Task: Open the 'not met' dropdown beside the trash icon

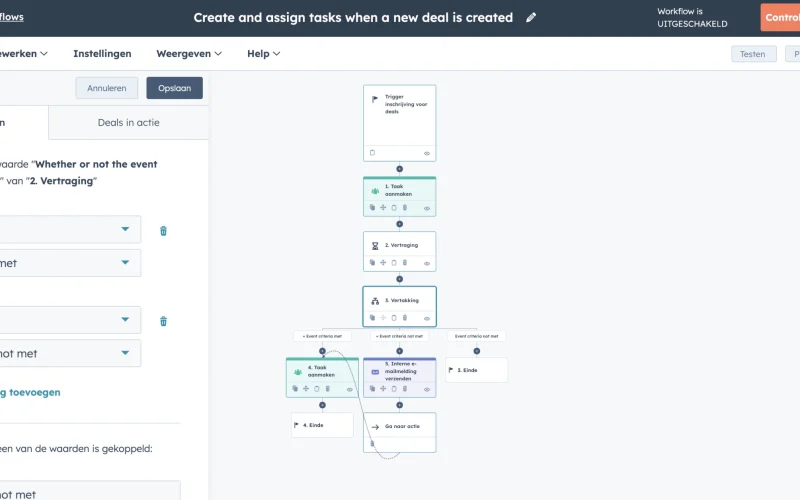Action: pyautogui.click(x=70, y=353)
